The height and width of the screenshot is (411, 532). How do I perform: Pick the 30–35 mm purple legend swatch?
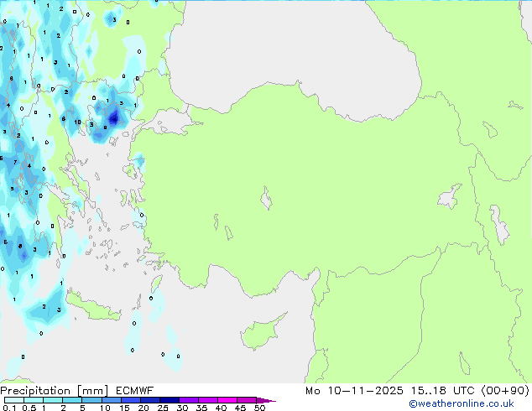tap(189, 400)
